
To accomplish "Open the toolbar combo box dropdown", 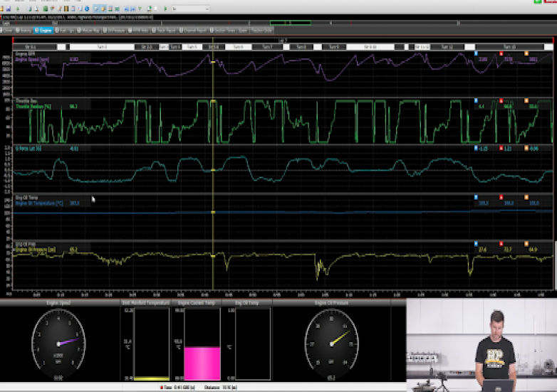I will tap(191, 9).
